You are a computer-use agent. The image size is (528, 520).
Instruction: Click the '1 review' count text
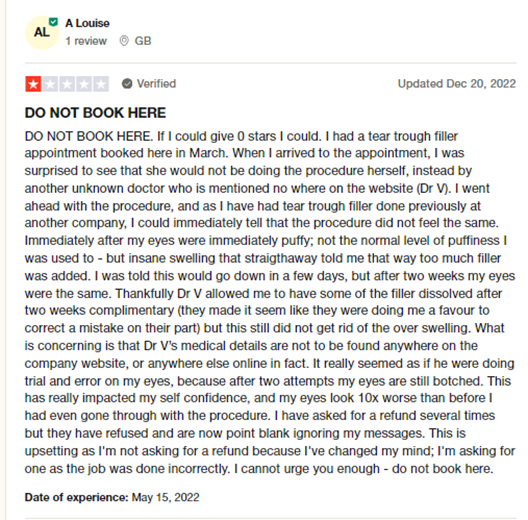click(86, 41)
